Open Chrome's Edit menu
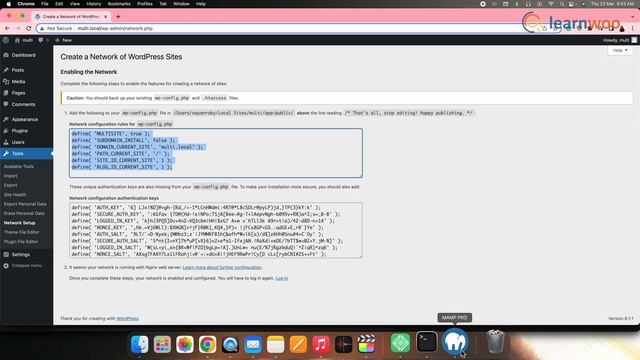 coord(59,4)
